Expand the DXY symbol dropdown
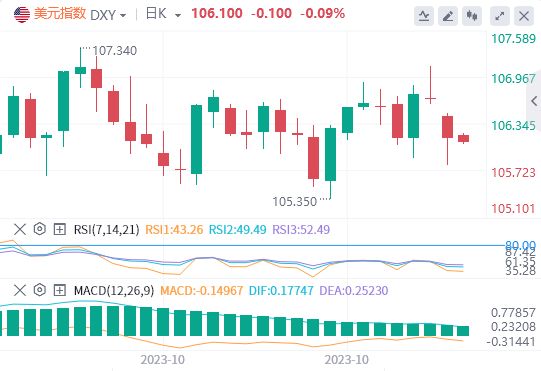This screenshot has height=371, width=541. pos(108,15)
